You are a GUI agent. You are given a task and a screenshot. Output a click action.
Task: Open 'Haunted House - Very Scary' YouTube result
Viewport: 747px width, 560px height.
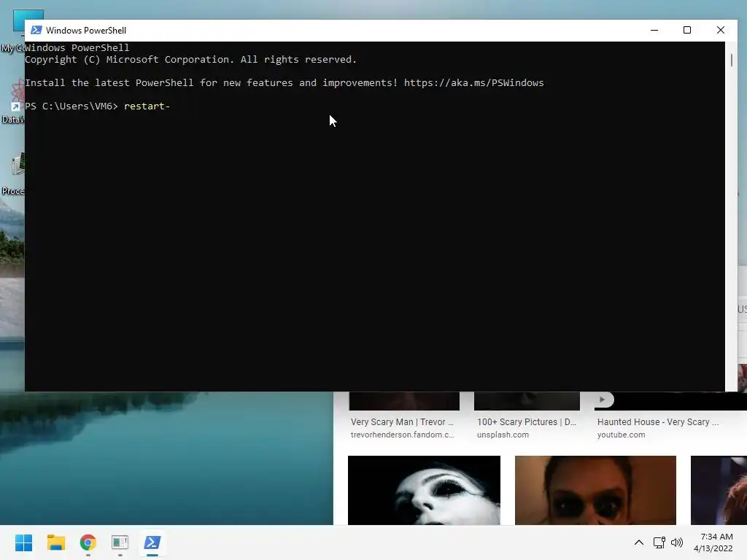click(x=658, y=422)
